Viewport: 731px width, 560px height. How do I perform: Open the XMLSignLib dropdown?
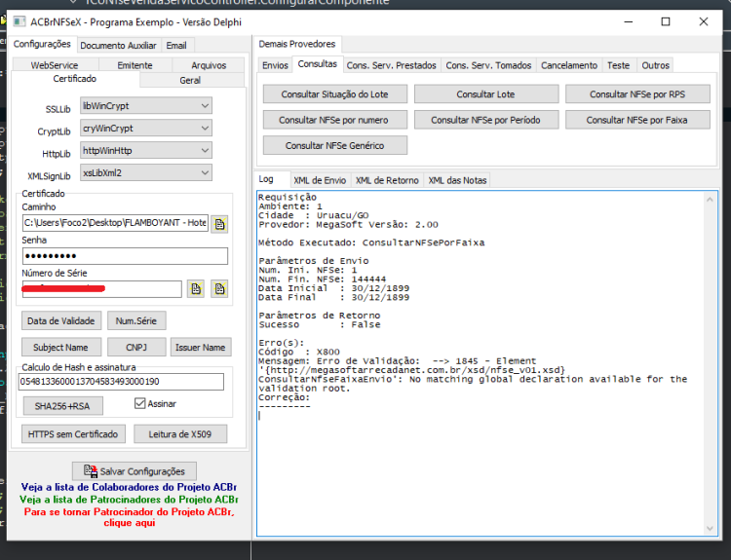[x=146, y=172]
